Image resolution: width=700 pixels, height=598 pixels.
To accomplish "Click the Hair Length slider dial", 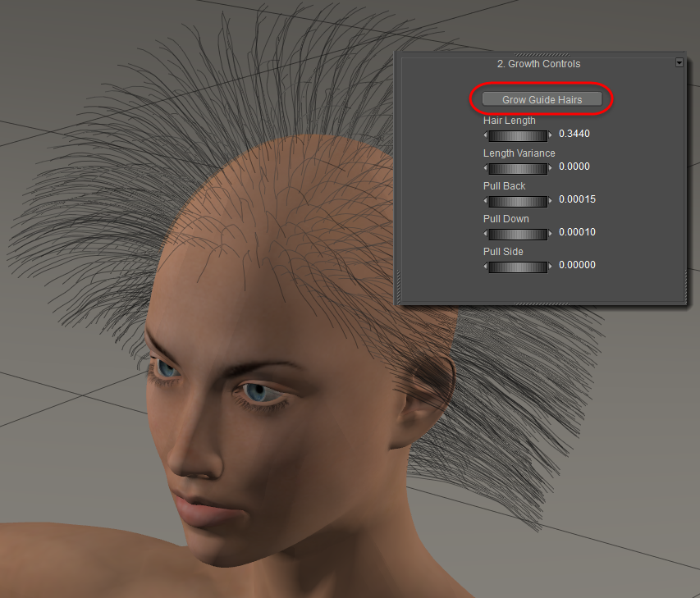I will (x=517, y=135).
